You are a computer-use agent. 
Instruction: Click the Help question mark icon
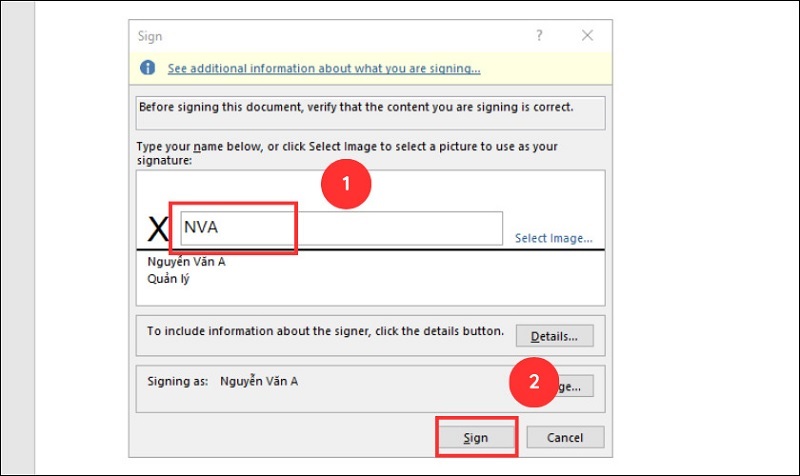[541, 36]
